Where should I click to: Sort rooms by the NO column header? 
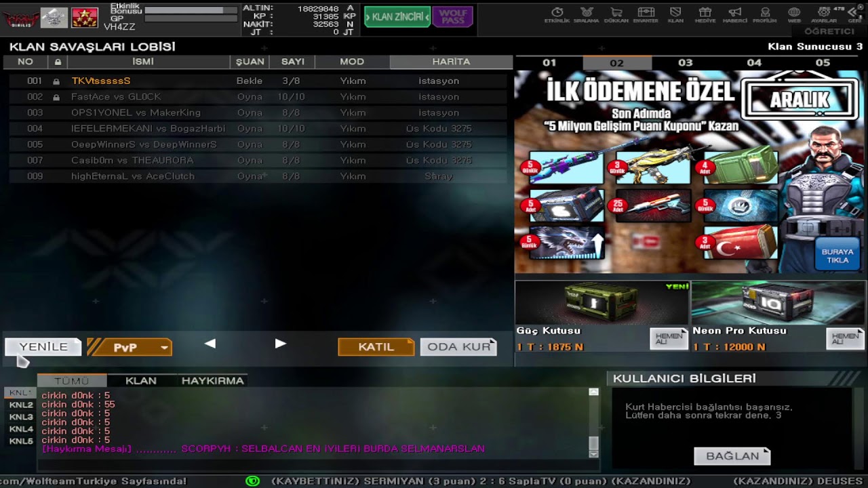pyautogui.click(x=25, y=62)
